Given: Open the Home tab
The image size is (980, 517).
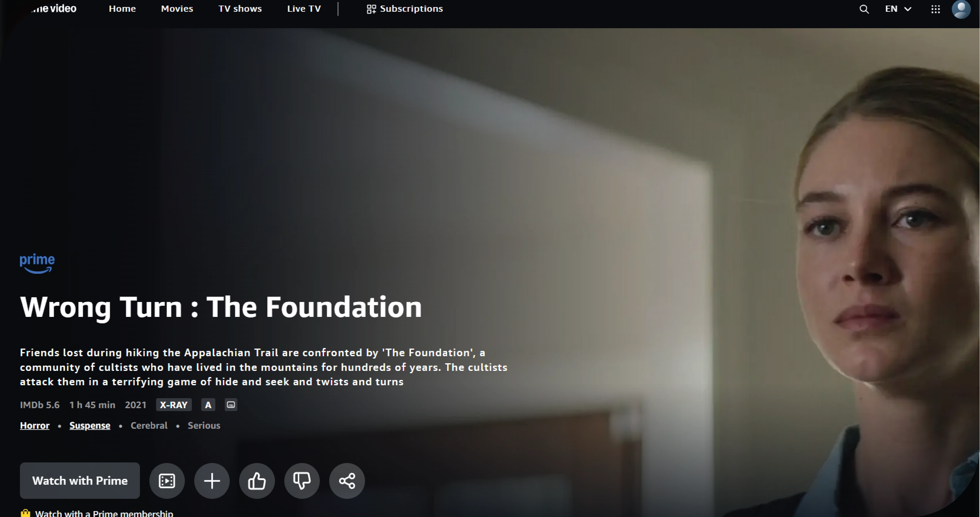Looking at the screenshot, I should (122, 9).
